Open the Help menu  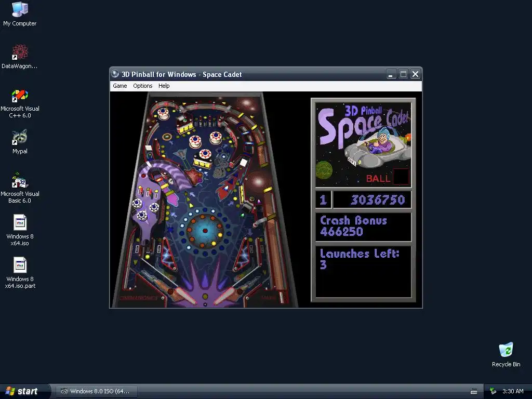point(164,86)
